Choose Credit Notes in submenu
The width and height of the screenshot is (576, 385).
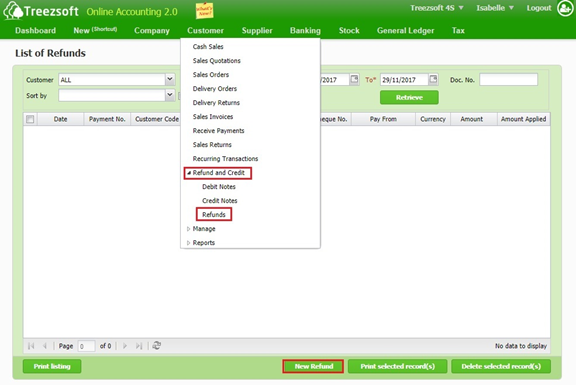220,201
